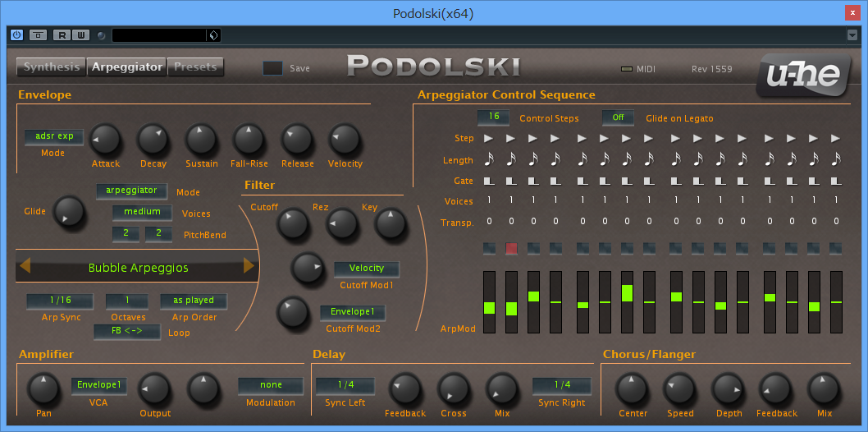Click the Fall-Rise knob
Screen dimensions: 868x432
click(x=249, y=139)
